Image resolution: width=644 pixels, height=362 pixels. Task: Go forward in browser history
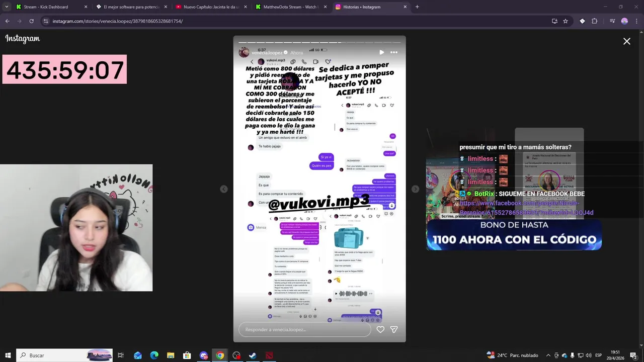[19, 21]
